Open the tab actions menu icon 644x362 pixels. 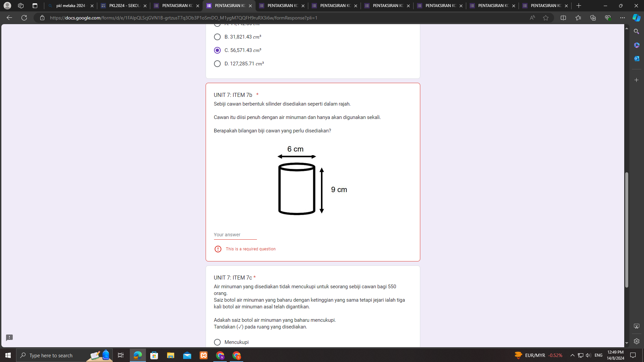click(35, 6)
